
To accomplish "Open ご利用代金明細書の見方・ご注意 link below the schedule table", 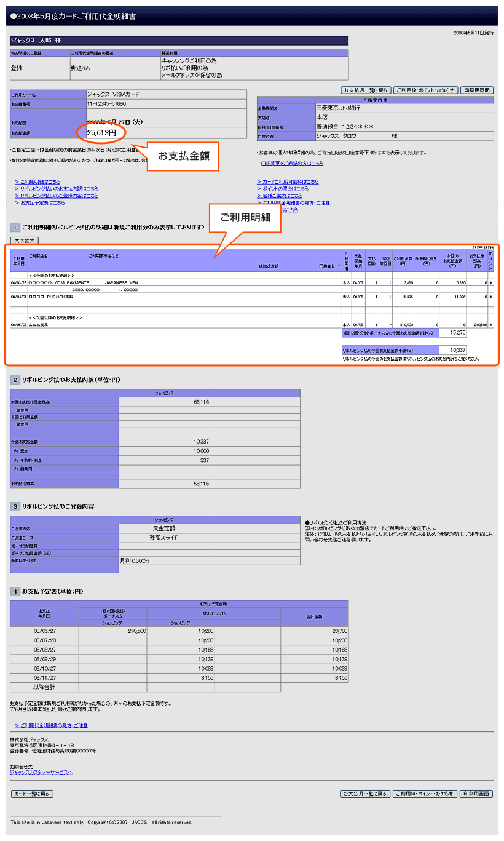I will (x=51, y=726).
